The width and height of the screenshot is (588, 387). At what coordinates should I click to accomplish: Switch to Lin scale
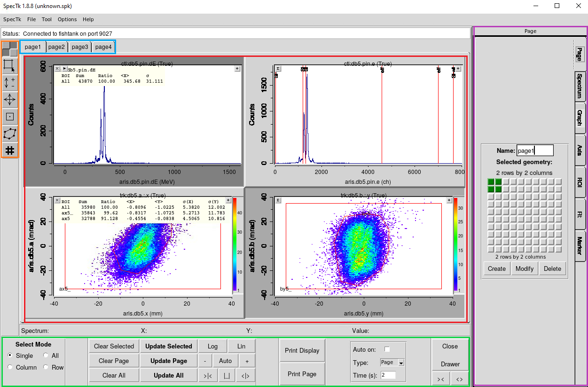click(241, 346)
